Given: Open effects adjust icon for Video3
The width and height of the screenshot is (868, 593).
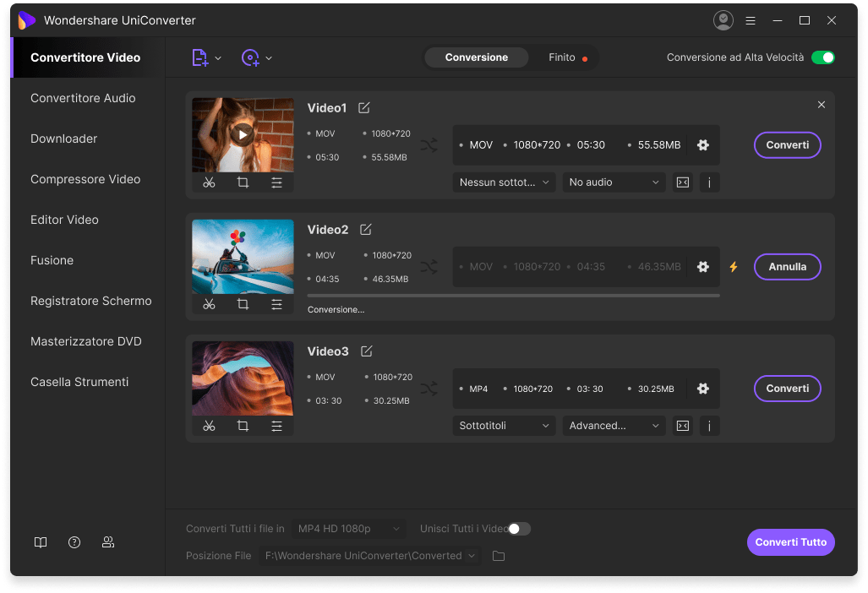Looking at the screenshot, I should click(x=276, y=426).
